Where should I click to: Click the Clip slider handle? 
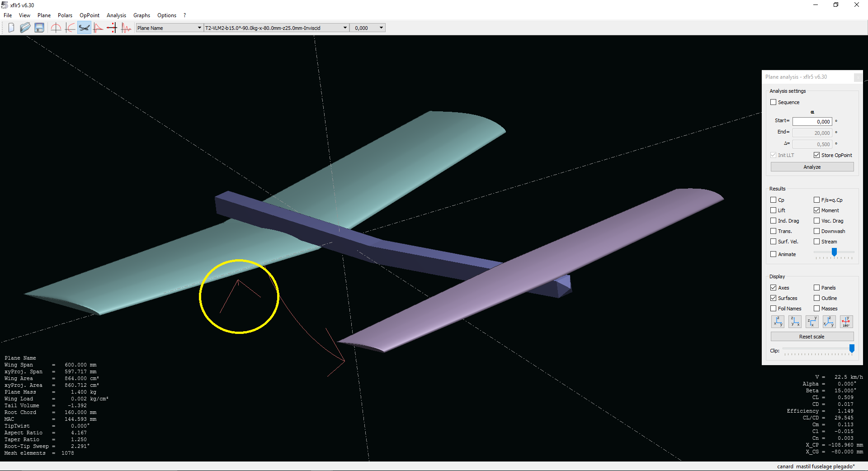pos(852,348)
